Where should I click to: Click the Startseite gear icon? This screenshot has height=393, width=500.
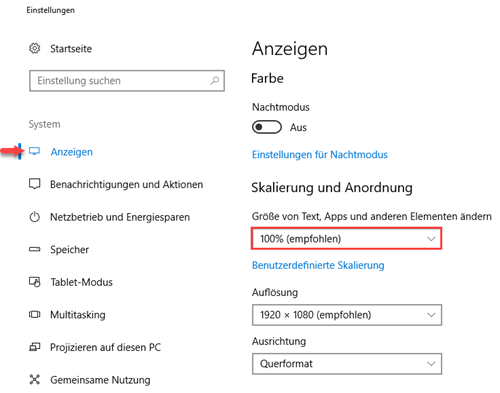(34, 48)
